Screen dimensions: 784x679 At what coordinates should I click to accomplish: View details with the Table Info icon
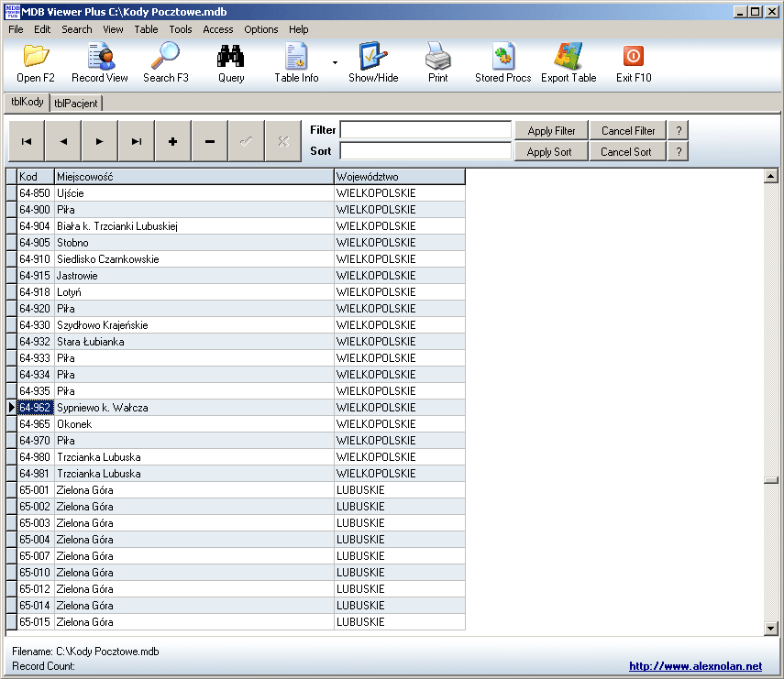click(295, 61)
